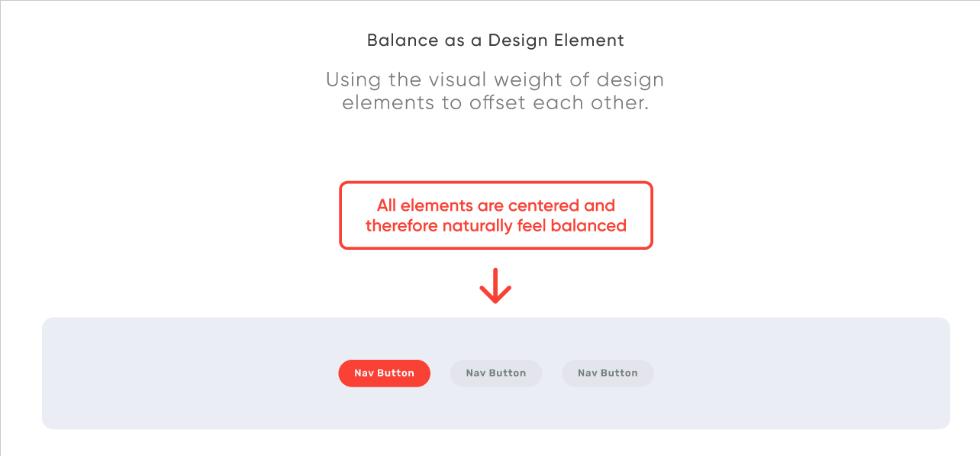Select subtitle line Using the visual weight of design
The width and height of the screenshot is (980, 456).
click(495, 79)
